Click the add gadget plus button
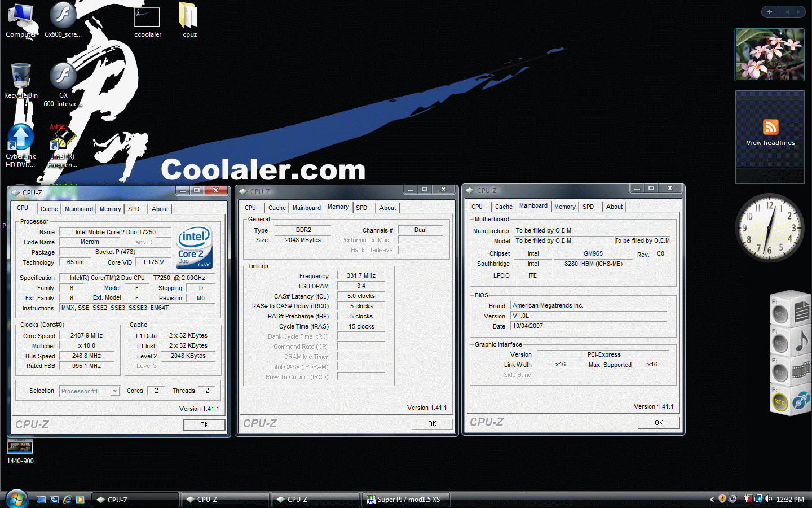 (770, 12)
